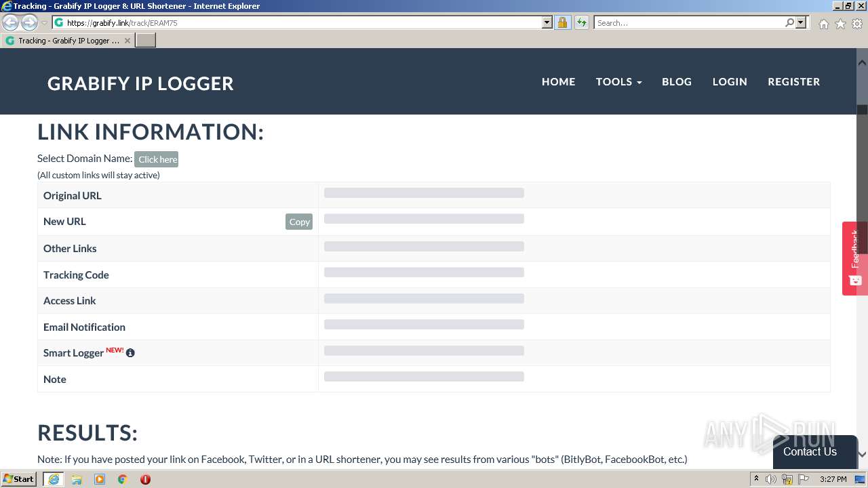Click the address bar URL field
This screenshot has height=488, width=868.
tap(297, 22)
